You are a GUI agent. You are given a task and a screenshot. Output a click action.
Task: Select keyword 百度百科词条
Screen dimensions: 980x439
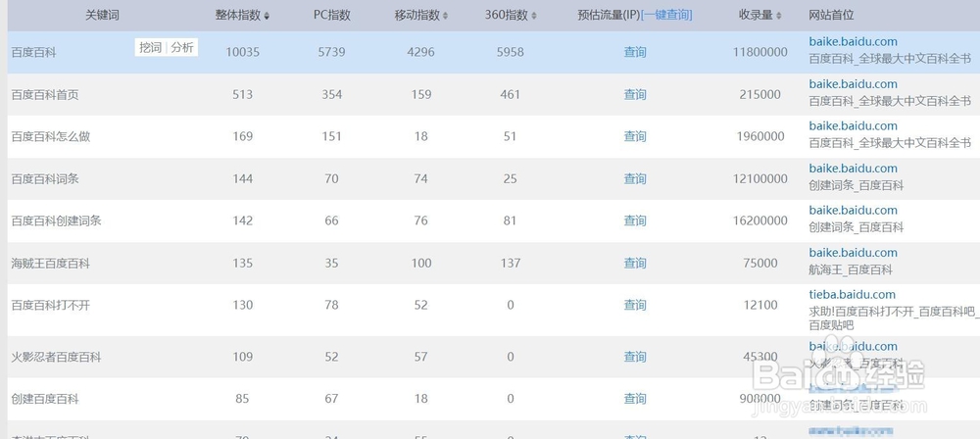[x=45, y=179]
